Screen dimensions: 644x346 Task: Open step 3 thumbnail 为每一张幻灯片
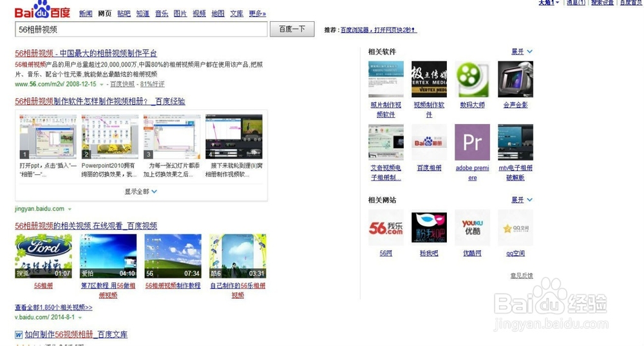pos(172,136)
